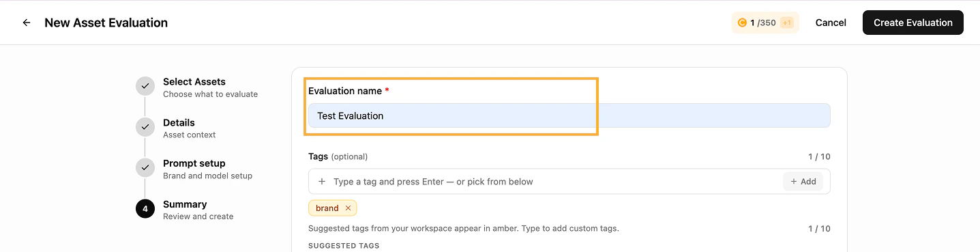
Task: Click the brand tag chip
Action: coord(332,208)
